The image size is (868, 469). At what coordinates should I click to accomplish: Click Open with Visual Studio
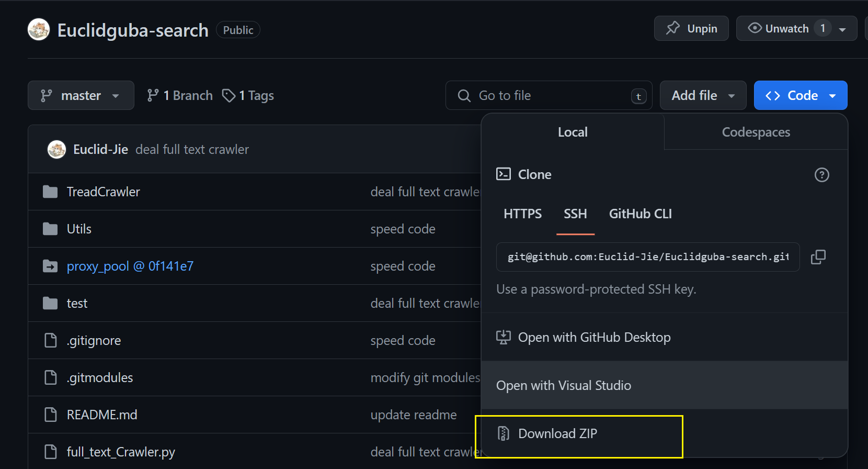[x=664, y=385]
